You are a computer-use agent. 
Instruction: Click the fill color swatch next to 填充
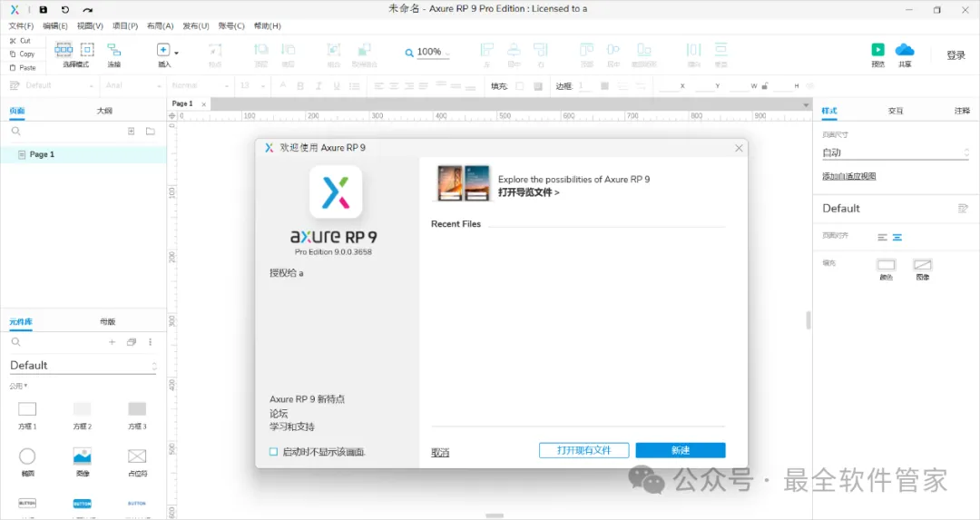click(519, 86)
